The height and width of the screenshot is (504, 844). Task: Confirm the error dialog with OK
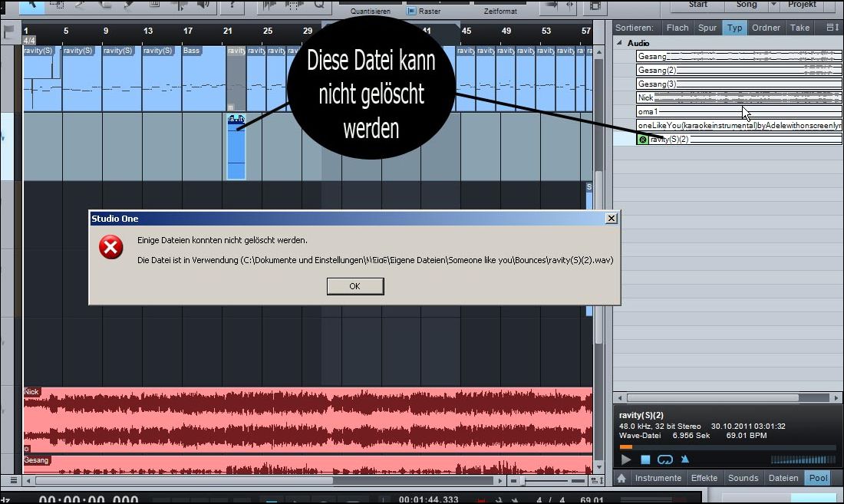click(355, 286)
